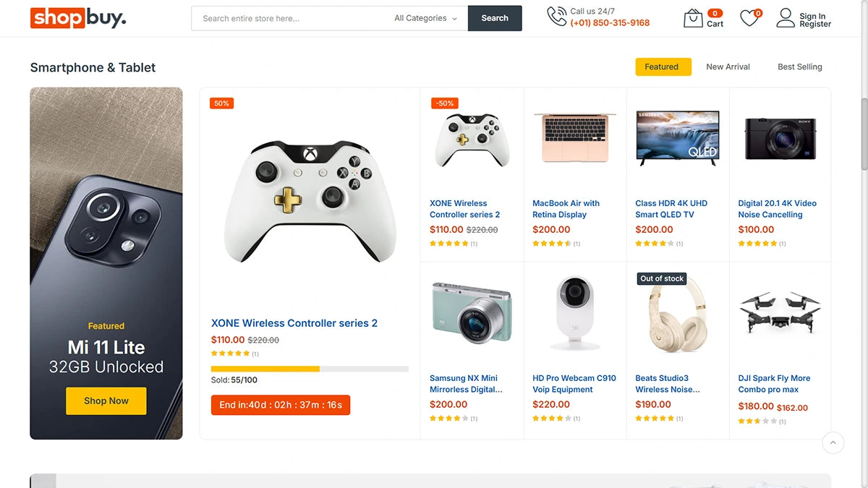Click the Shop Now button
The image size is (868, 488).
(x=106, y=401)
